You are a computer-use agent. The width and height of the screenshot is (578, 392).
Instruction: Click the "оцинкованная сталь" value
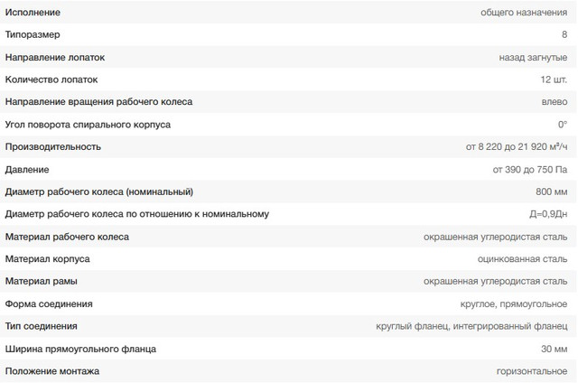click(x=522, y=259)
